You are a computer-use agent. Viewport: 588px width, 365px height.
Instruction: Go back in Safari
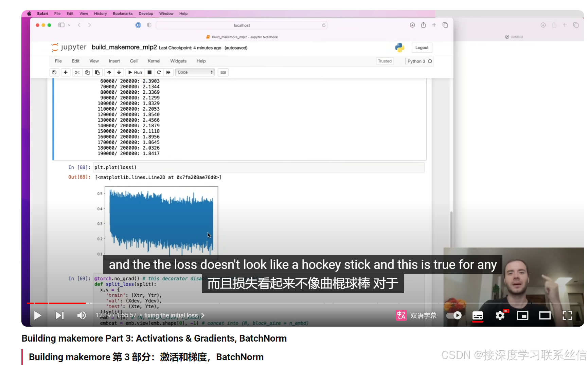(x=79, y=25)
